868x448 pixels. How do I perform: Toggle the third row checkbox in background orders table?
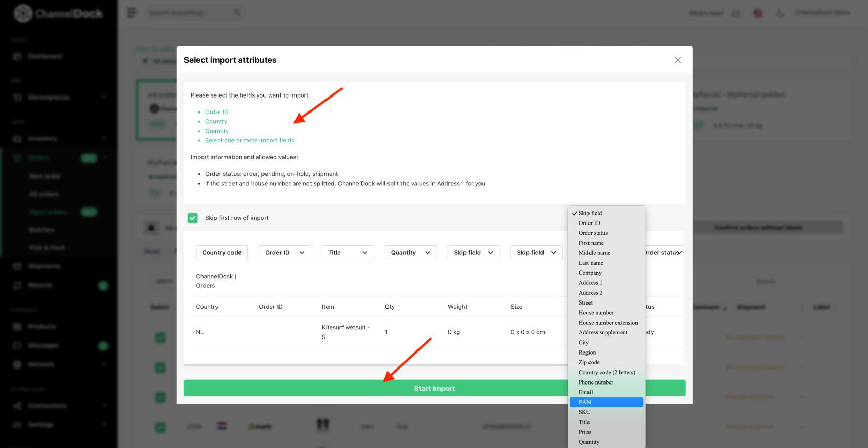(x=161, y=397)
